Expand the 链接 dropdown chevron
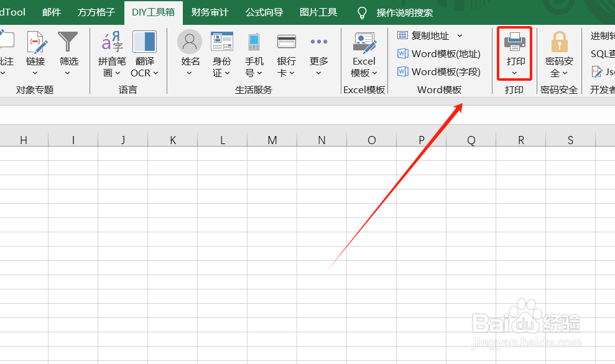Viewport: 615px width, 364px height. point(35,73)
